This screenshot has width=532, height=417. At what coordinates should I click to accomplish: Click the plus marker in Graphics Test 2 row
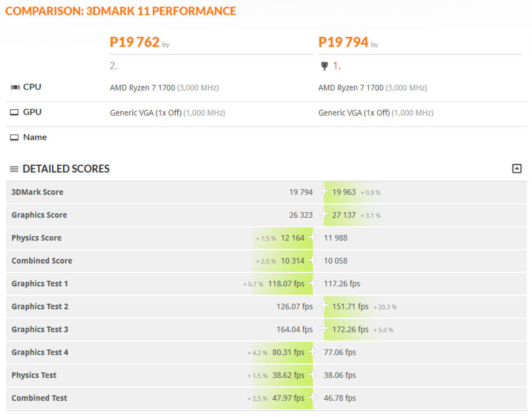tap(324, 305)
